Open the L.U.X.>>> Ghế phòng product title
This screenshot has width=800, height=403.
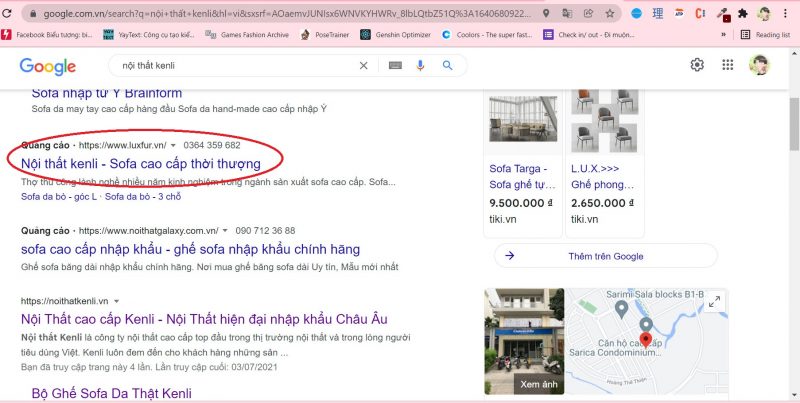click(x=603, y=177)
